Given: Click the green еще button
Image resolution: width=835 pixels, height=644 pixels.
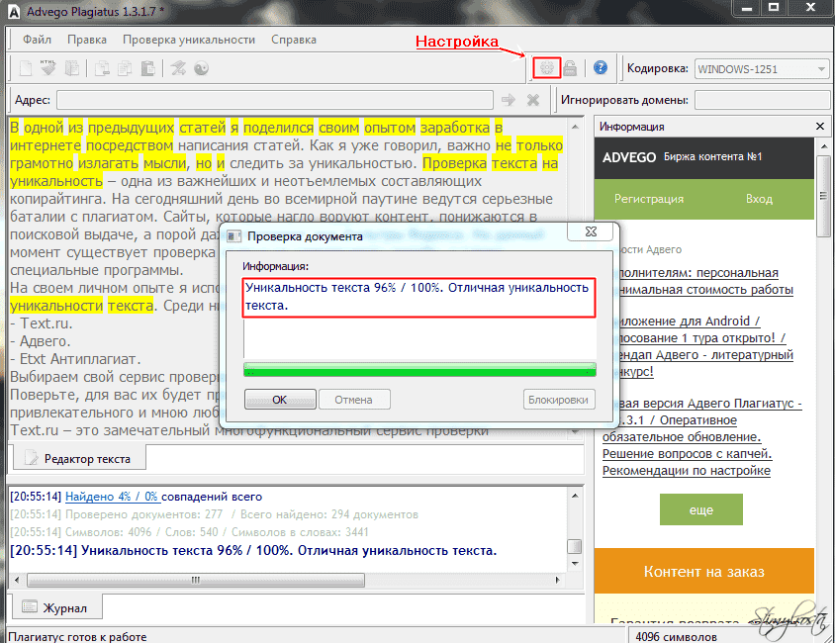Looking at the screenshot, I should click(700, 509).
